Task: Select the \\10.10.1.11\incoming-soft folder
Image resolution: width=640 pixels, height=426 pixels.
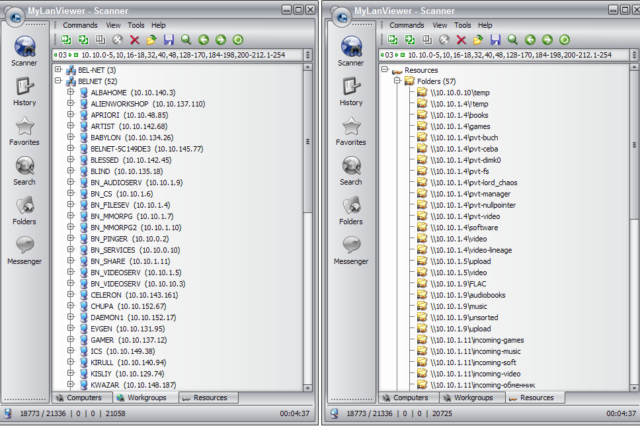Action: click(x=473, y=363)
